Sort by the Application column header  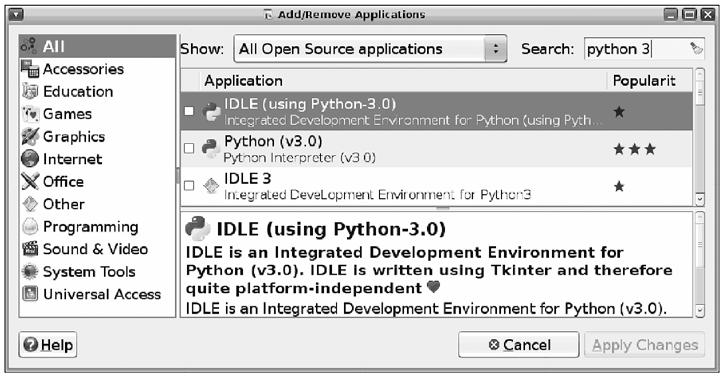click(403, 81)
